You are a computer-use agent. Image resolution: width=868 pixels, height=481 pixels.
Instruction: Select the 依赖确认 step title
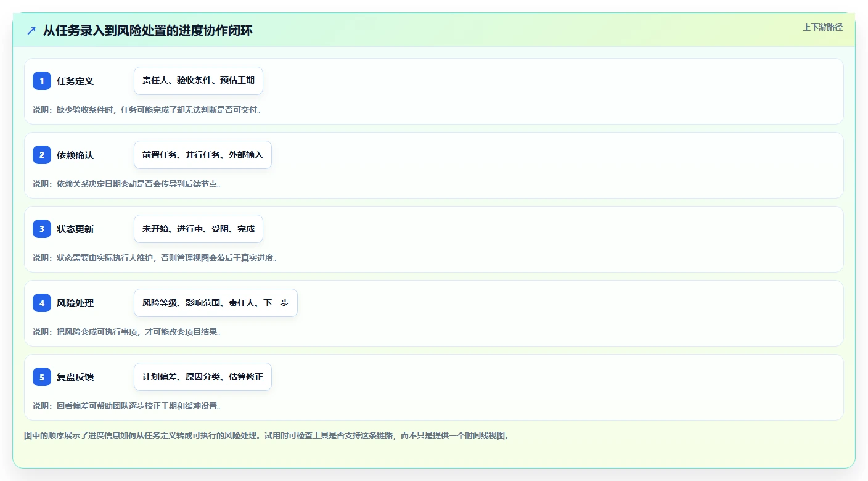tap(75, 155)
